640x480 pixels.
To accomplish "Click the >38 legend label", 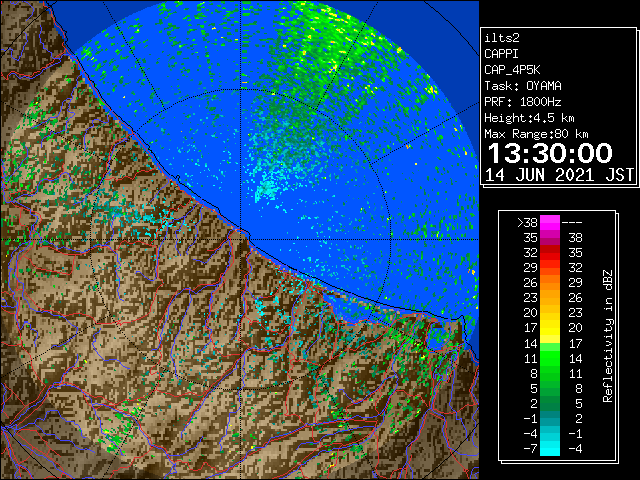I will [x=527, y=223].
